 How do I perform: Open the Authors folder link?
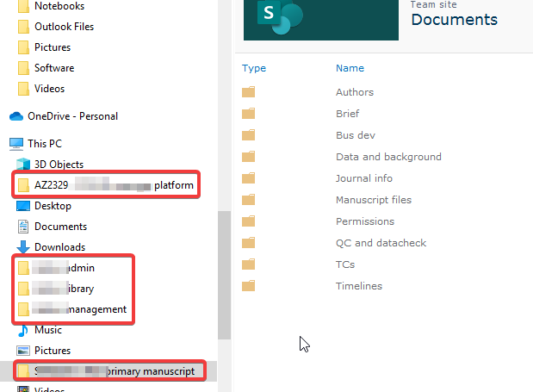coord(355,92)
